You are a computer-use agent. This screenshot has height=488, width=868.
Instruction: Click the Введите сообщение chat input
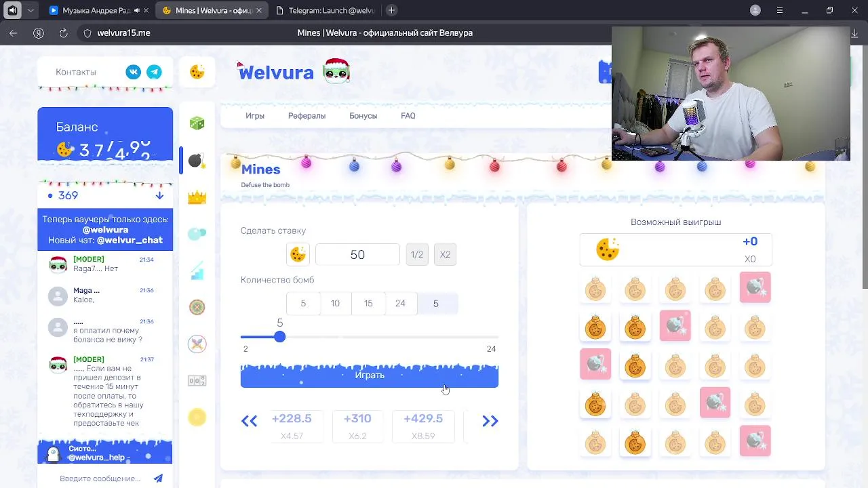(100, 479)
